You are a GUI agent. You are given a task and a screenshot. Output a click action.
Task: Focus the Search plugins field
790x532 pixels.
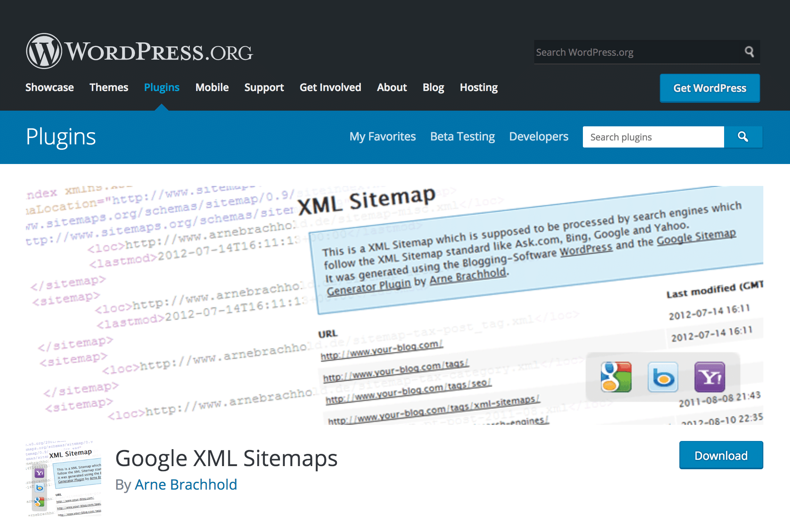click(653, 137)
